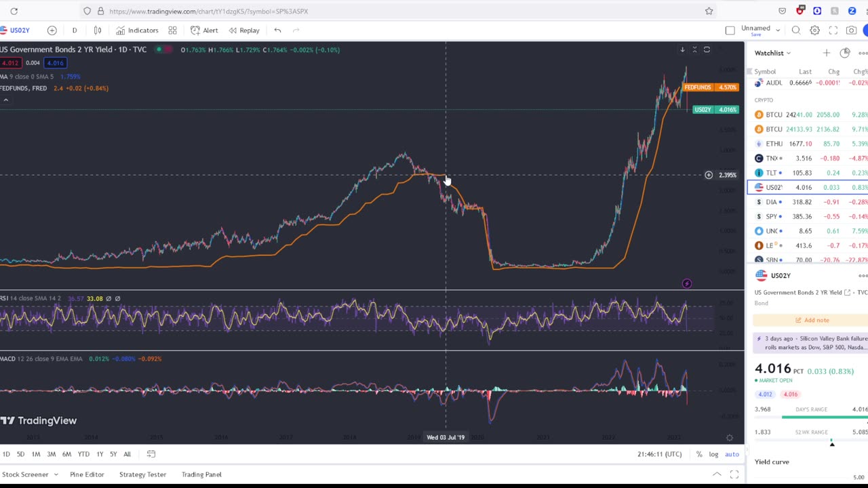Click the crosshair plus on the price axis
This screenshot has height=488, width=868.
tap(709, 175)
